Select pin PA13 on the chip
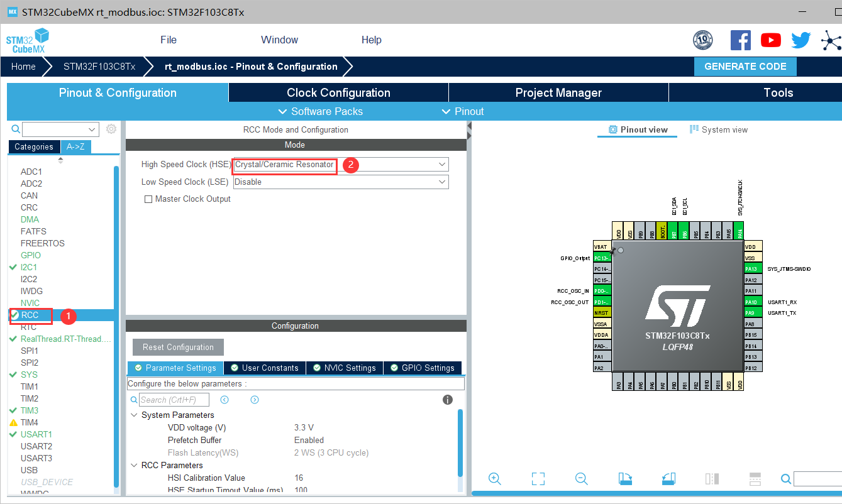This screenshot has height=504, width=842. pos(753,269)
